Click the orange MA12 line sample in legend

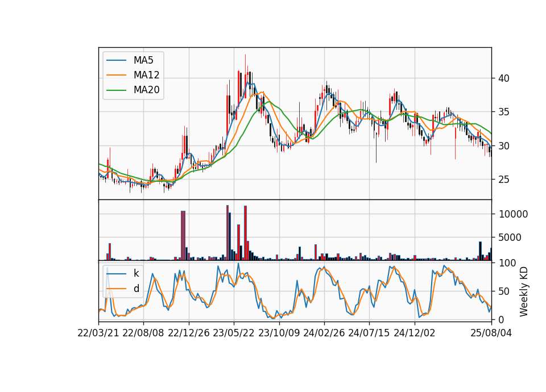[116, 75]
